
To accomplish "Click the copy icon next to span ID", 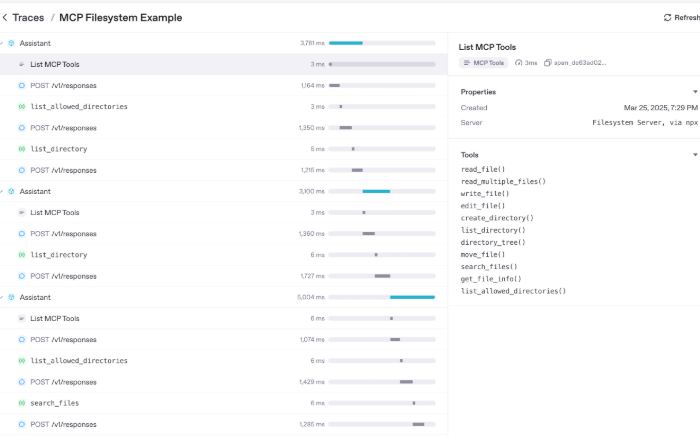I will [548, 63].
